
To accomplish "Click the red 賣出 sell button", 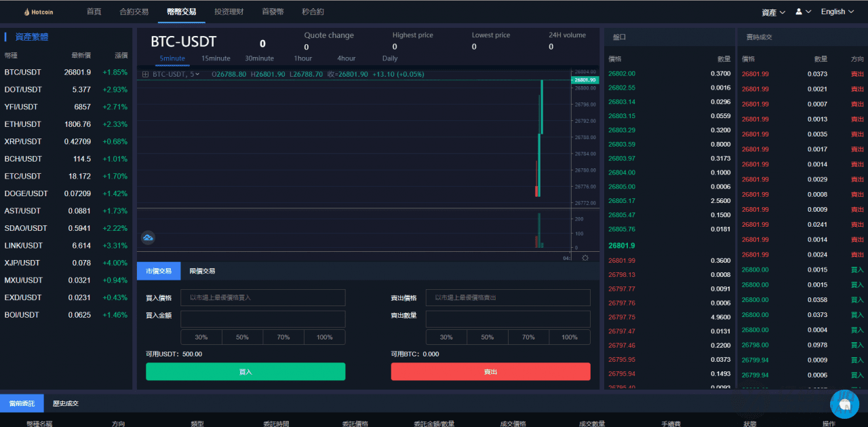I will click(490, 371).
